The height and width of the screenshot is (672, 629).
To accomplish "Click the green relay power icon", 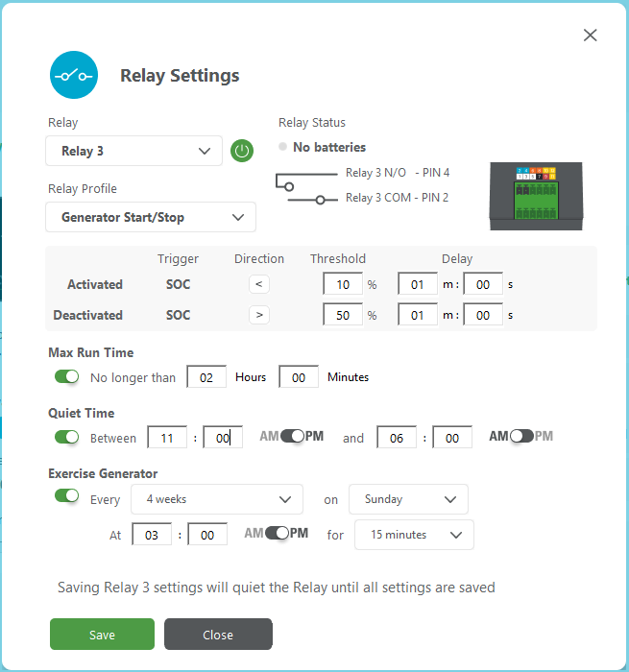I will pos(242,151).
